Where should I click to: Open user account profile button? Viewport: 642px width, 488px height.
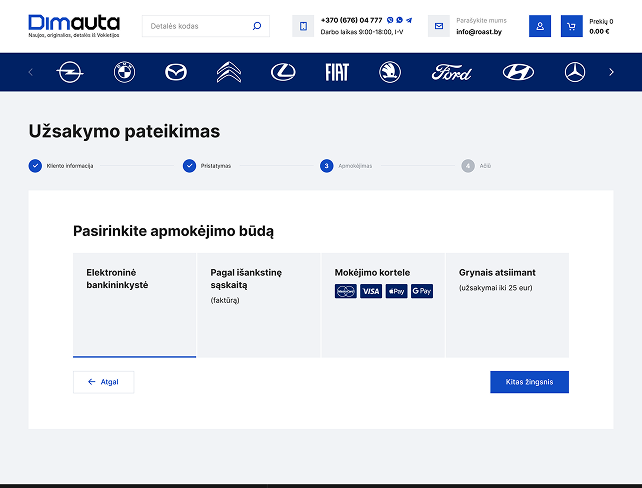click(x=540, y=26)
